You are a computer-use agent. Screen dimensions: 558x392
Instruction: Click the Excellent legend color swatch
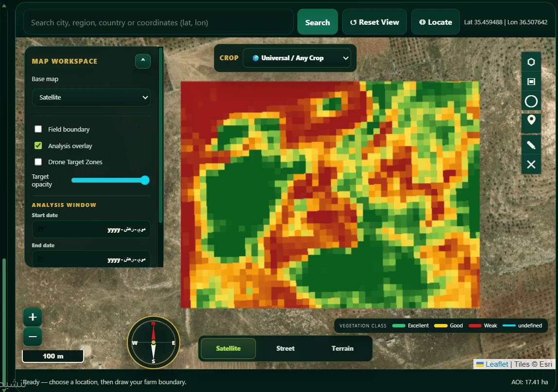click(399, 325)
